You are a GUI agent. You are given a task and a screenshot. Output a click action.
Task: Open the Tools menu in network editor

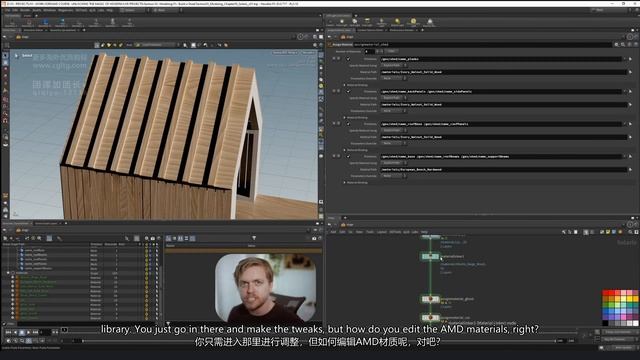(x=369, y=232)
